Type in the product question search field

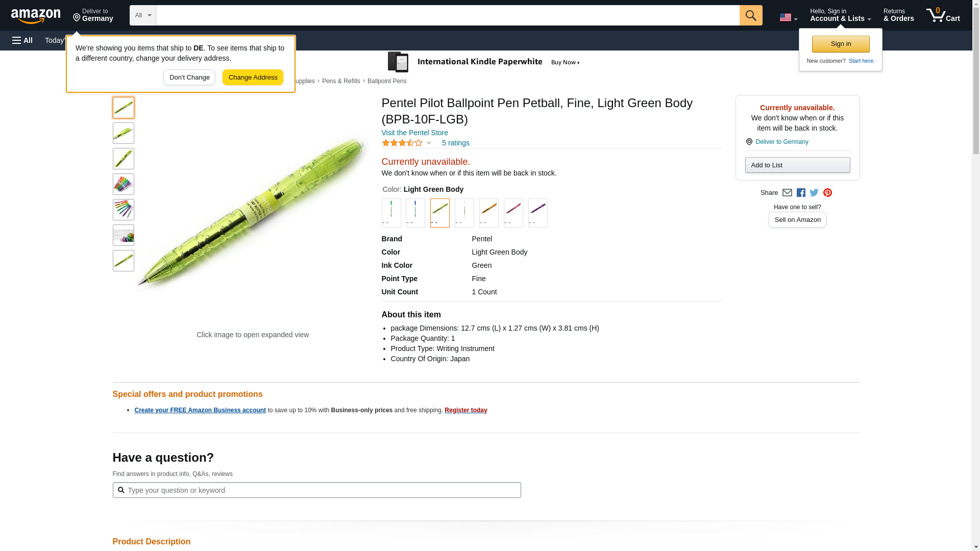(322, 490)
